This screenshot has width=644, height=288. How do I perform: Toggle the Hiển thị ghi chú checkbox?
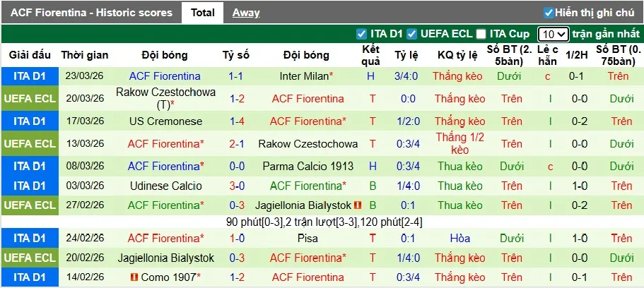(549, 13)
